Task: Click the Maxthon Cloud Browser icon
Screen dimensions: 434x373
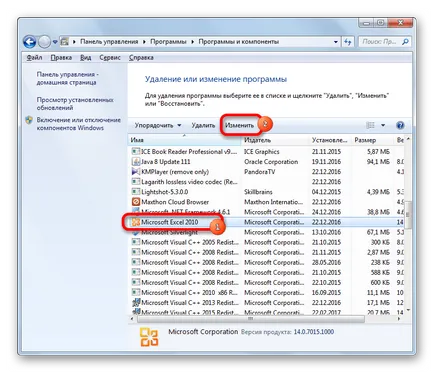Action: coord(136,202)
